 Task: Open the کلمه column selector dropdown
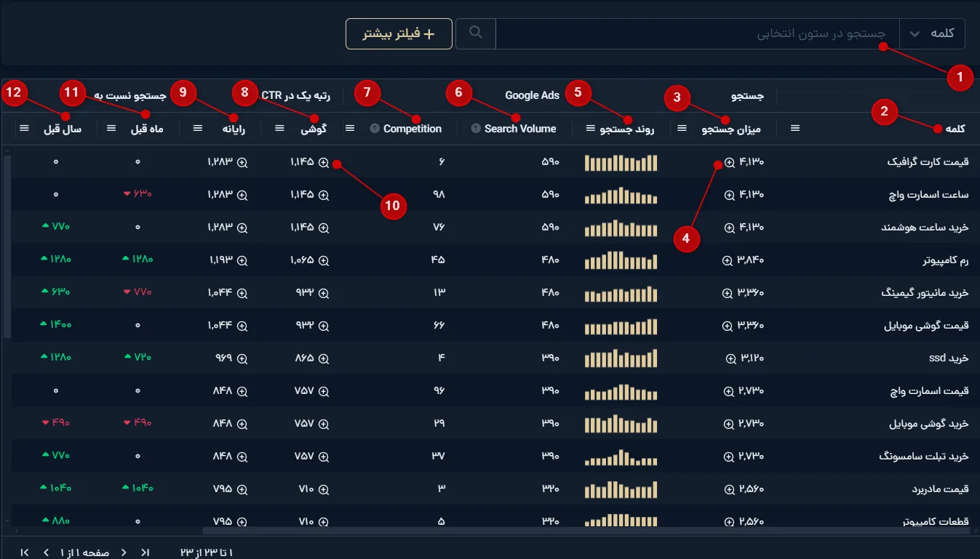click(933, 33)
